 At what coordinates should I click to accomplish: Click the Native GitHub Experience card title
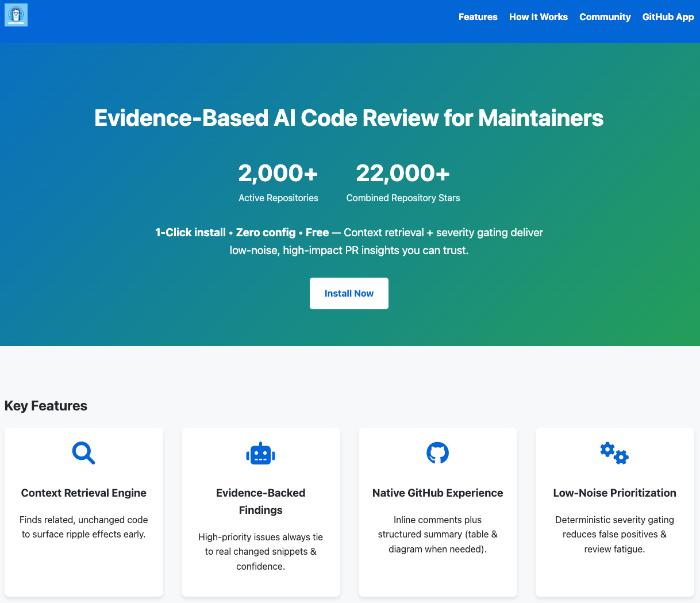point(437,493)
